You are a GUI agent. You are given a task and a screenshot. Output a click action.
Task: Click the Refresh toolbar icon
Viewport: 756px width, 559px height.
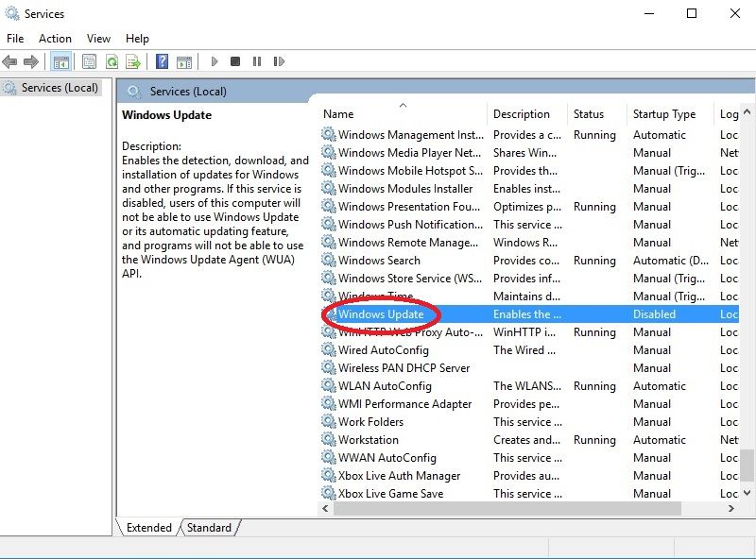coord(112,61)
